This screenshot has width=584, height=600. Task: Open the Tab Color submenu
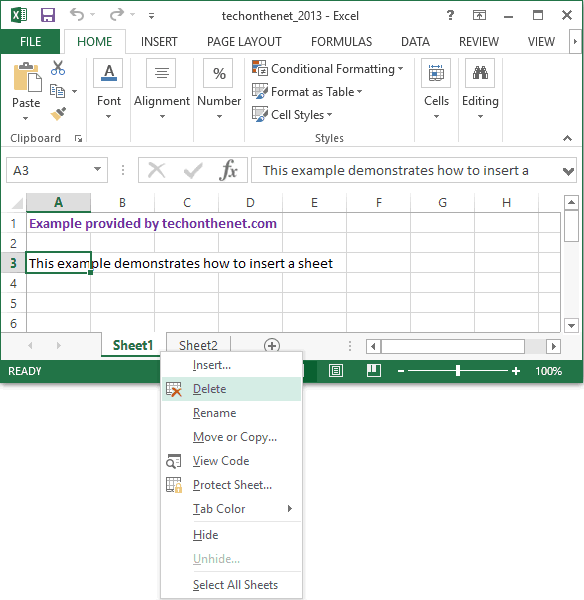point(231,509)
